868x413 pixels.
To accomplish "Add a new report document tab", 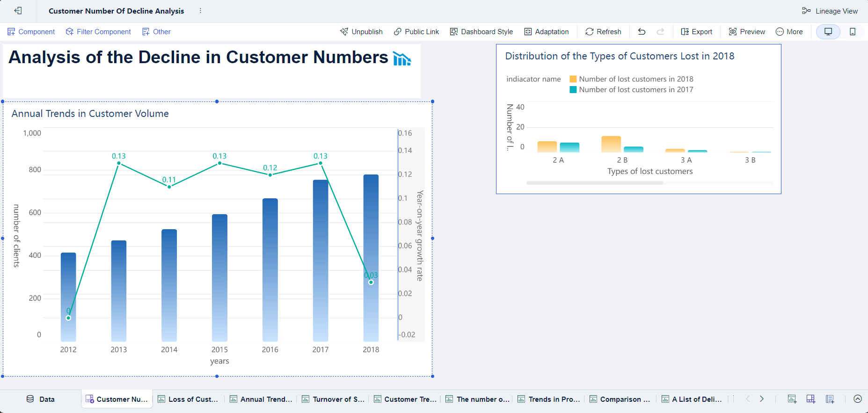I will pyautogui.click(x=830, y=399).
